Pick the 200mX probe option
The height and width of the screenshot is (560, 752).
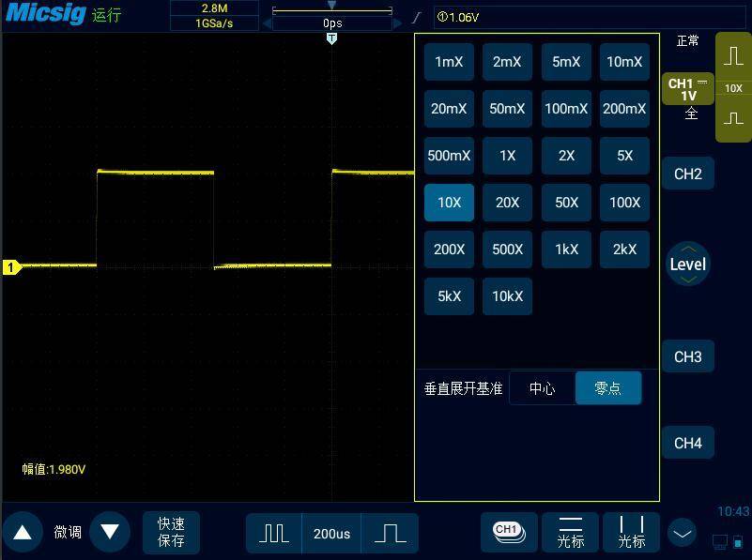coord(624,109)
